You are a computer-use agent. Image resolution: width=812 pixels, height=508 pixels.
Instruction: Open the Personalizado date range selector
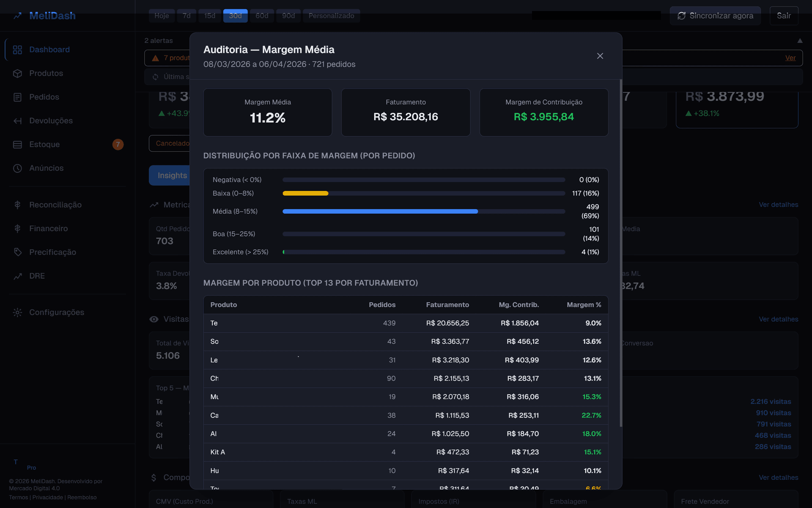pyautogui.click(x=332, y=16)
